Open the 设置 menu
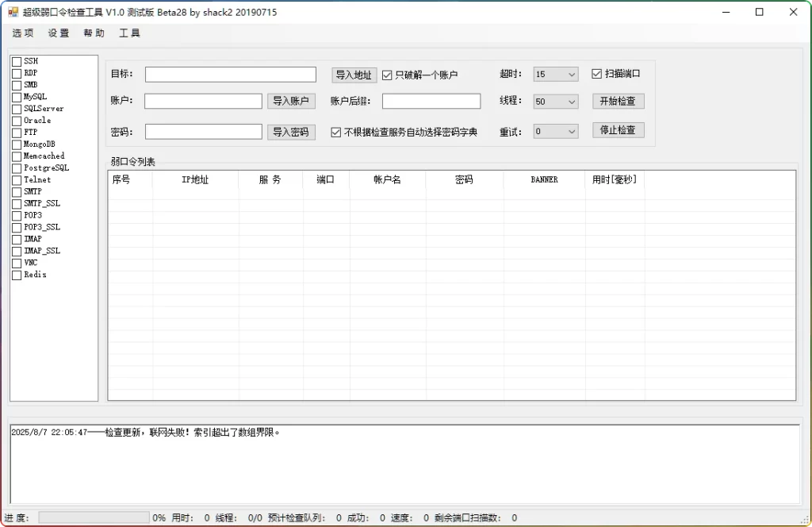The height and width of the screenshot is (527, 812). click(x=59, y=33)
